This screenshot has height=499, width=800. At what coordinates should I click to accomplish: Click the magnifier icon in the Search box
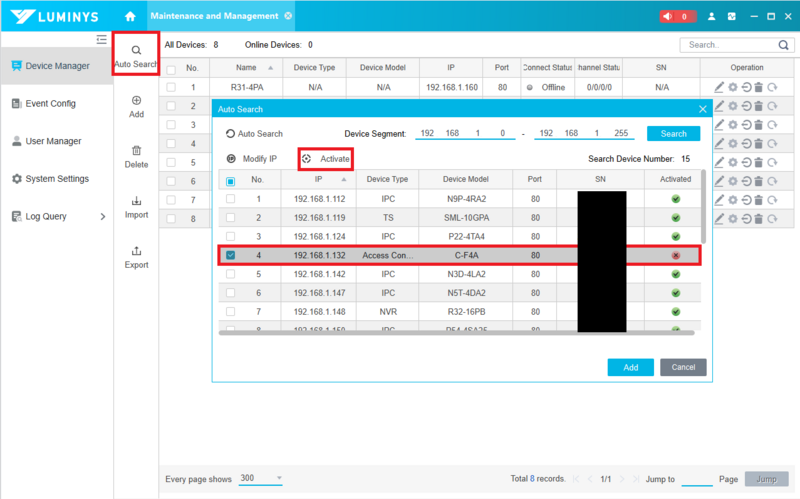click(783, 45)
